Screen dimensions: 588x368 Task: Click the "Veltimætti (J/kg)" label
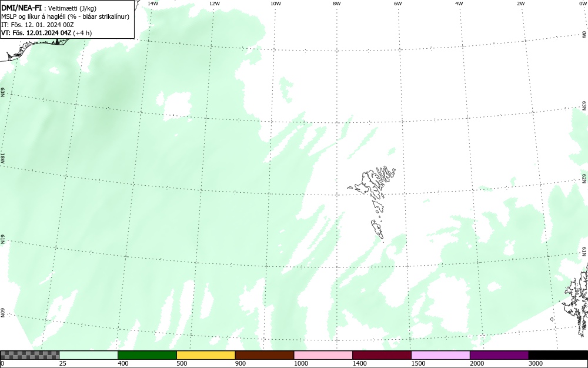(x=72, y=8)
